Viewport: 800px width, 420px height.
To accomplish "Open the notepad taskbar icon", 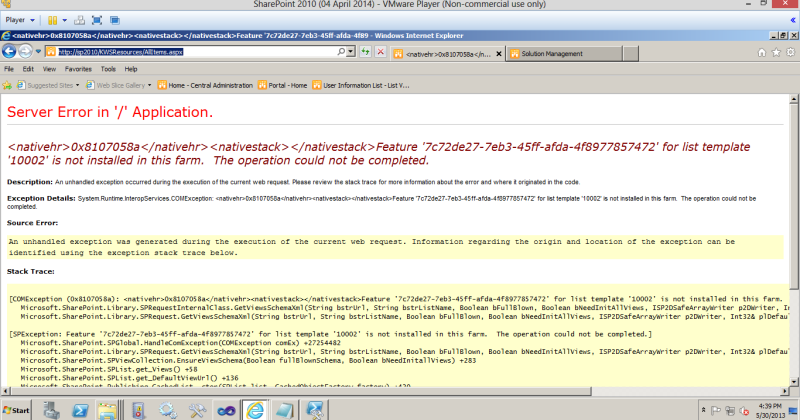I will click(x=284, y=410).
